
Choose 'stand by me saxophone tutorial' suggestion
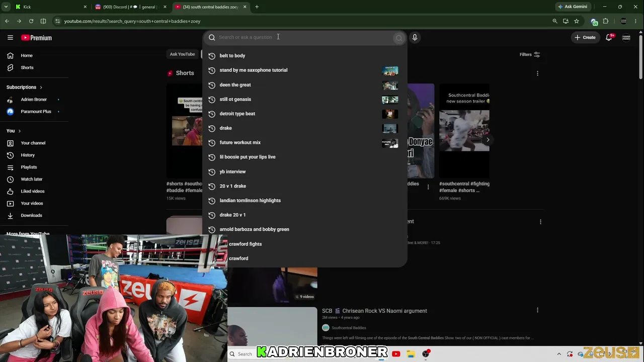coord(304,70)
